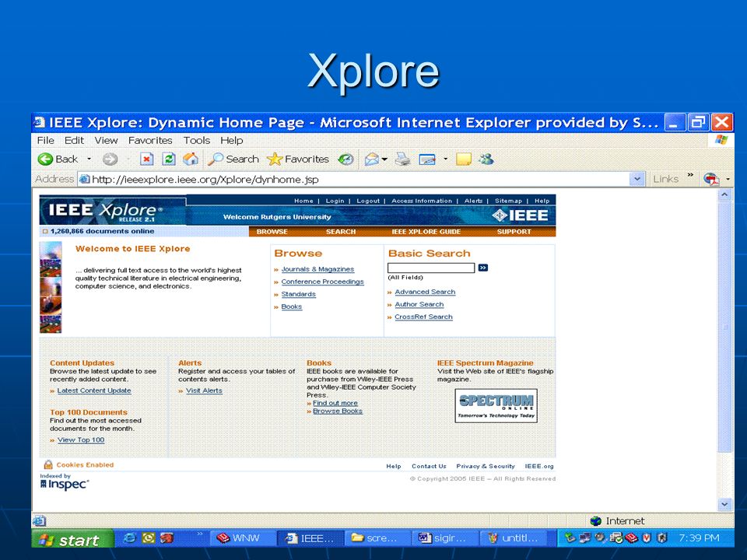This screenshot has width=747, height=560.
Task: Expand the Links toolbar chevron
Action: tap(690, 175)
